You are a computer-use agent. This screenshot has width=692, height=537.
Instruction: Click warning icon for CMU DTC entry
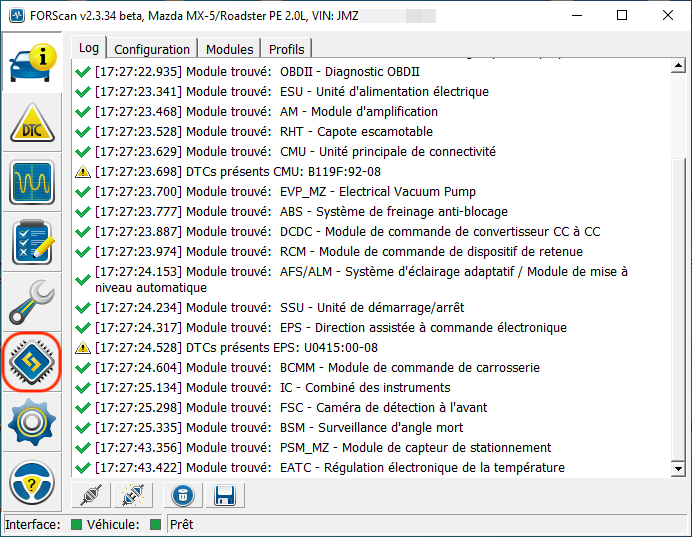83,172
